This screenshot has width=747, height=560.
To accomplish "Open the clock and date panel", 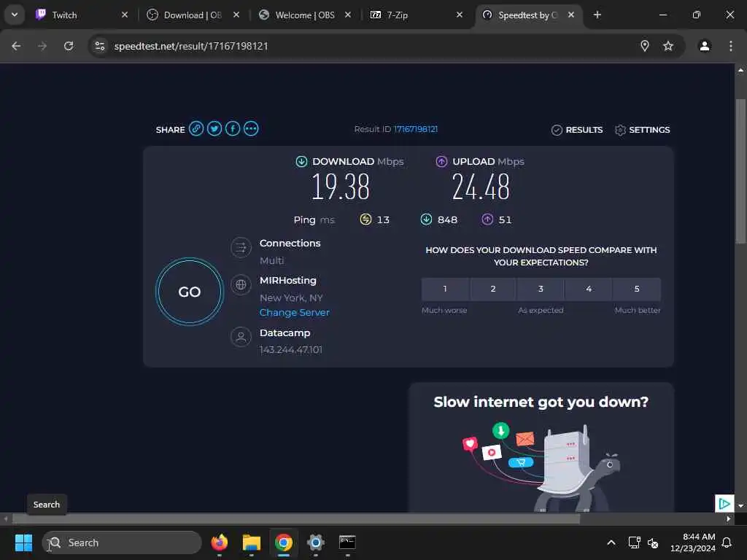I will tap(693, 542).
